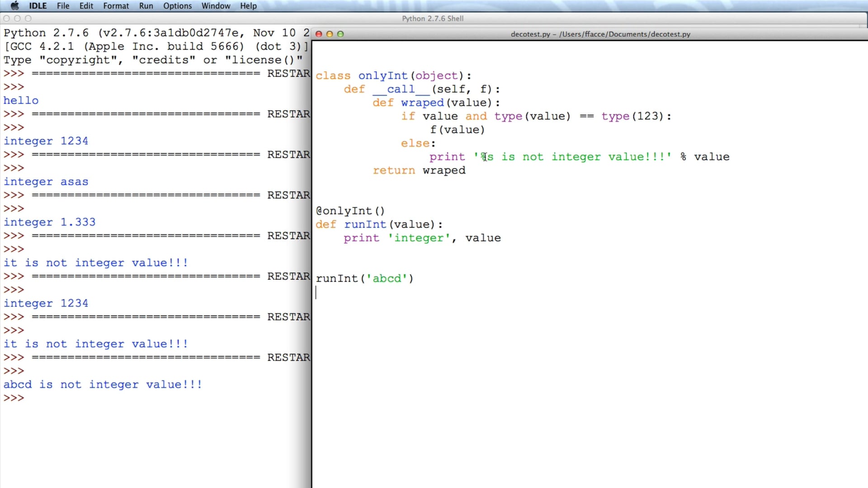Viewport: 868px width, 488px height.
Task: Click the print '%s is not integer value!!!' line
Action: pyautogui.click(x=580, y=157)
